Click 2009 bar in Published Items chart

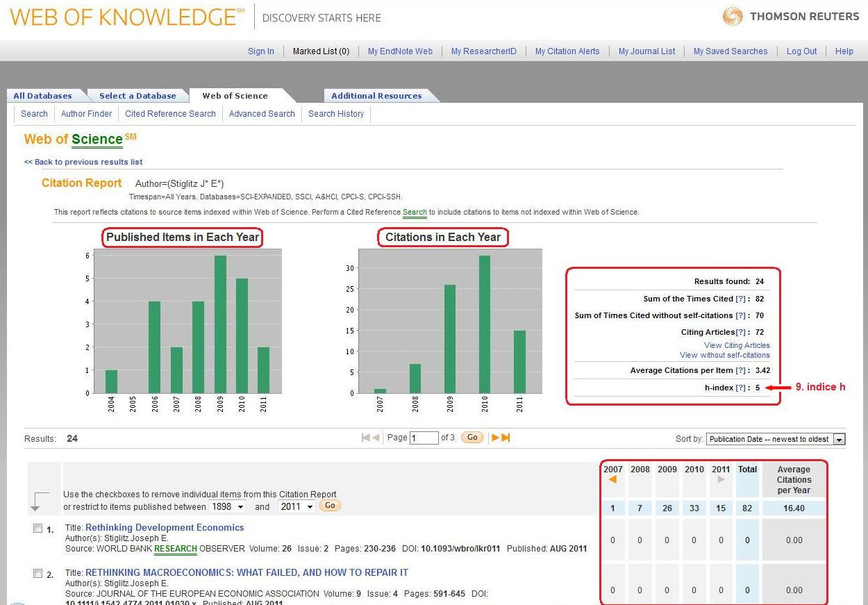[x=220, y=324]
